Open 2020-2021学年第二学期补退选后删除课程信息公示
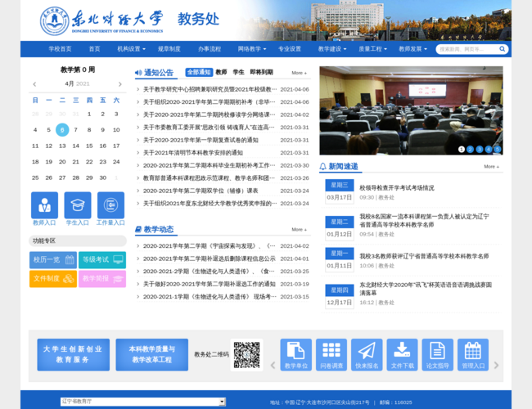The width and height of the screenshot is (532, 409). coord(209,258)
